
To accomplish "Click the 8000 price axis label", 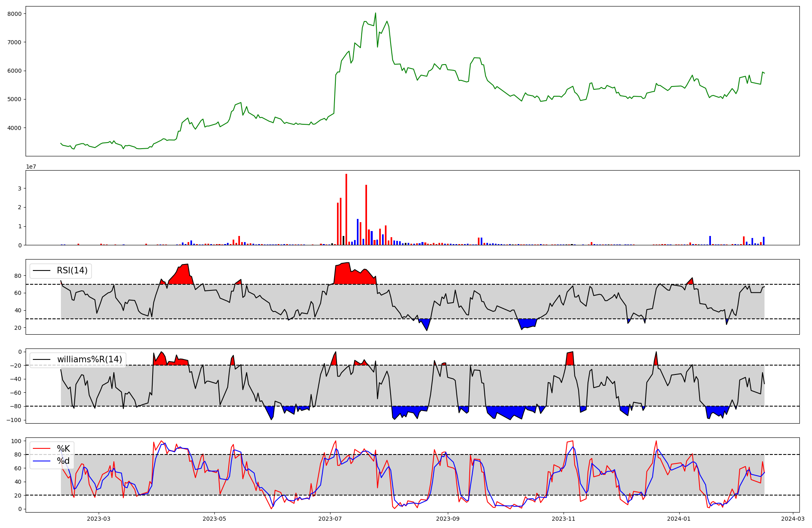I will 15,14.
